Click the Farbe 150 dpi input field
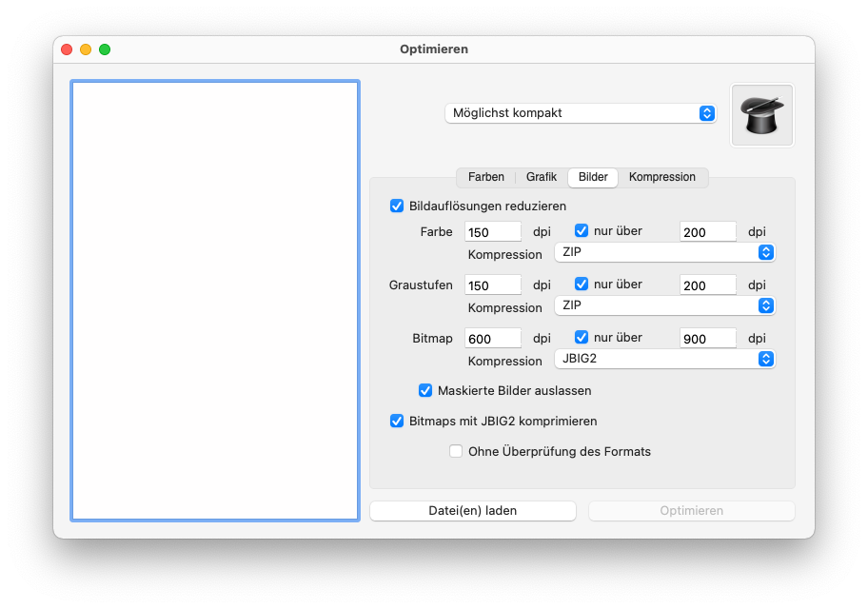Viewport: 868px width, 609px height. (x=493, y=231)
